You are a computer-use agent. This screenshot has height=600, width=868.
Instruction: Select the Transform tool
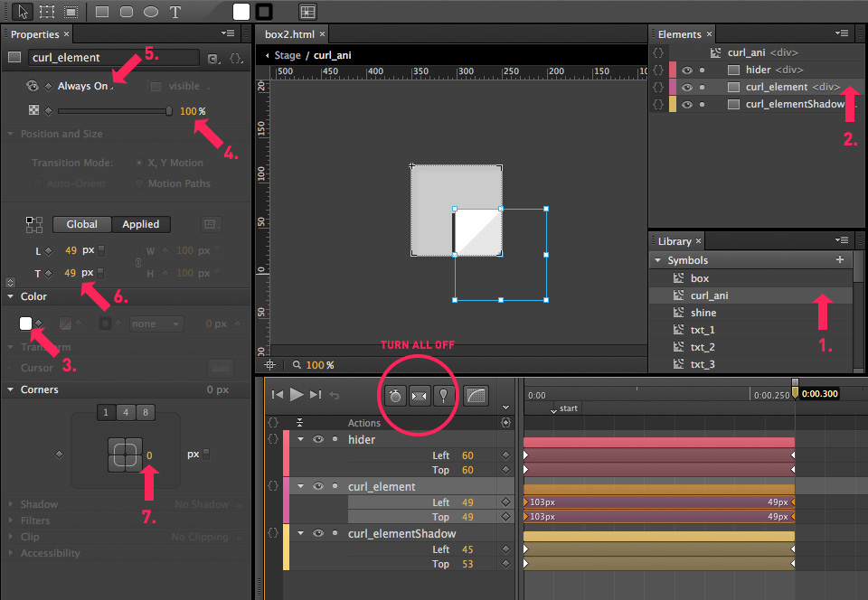pyautogui.click(x=47, y=12)
